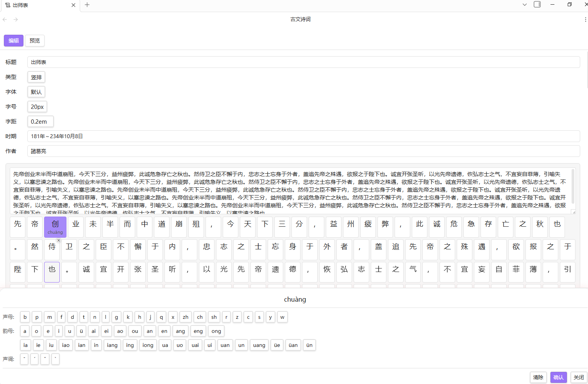Switch to the 预览 tab
The height and width of the screenshot is (384, 588).
point(35,41)
